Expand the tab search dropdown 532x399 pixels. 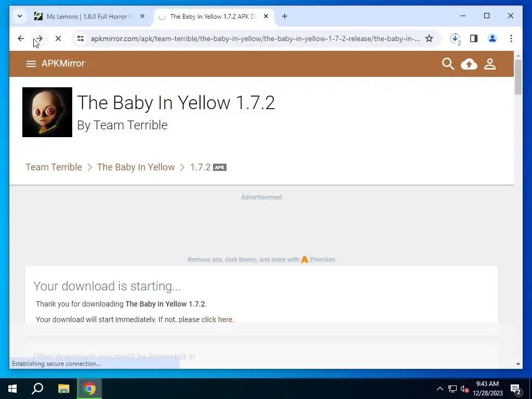click(20, 16)
